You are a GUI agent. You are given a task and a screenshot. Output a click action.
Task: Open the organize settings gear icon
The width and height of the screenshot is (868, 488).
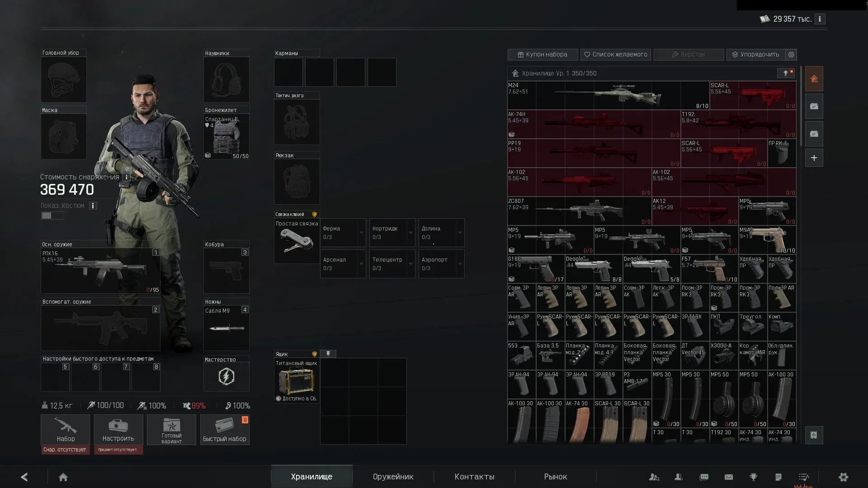tap(791, 54)
